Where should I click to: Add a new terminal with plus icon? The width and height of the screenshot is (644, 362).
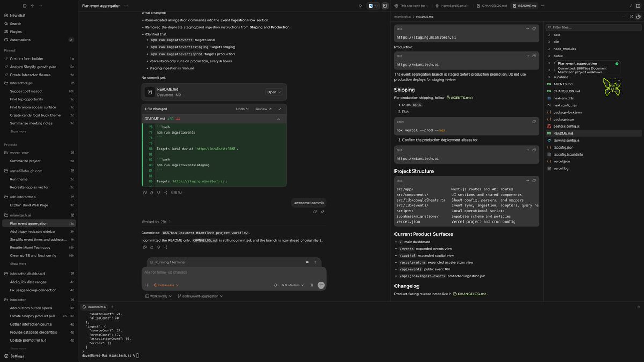coord(113,307)
